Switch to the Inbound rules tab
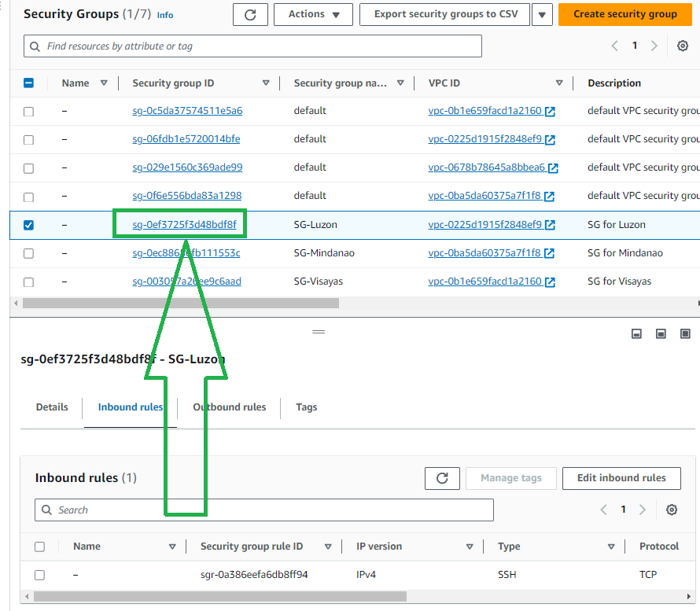700x611 pixels. pyautogui.click(x=131, y=407)
